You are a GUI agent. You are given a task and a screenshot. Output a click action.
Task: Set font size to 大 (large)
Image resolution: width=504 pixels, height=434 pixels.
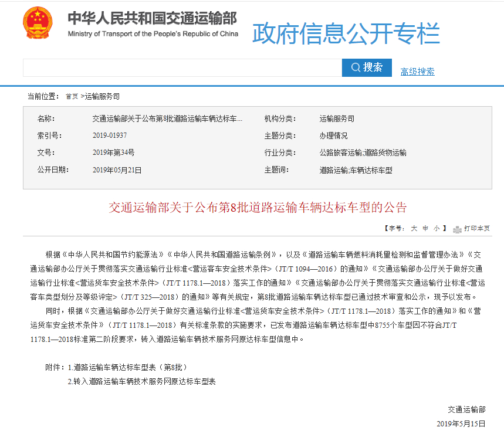pyautogui.click(x=414, y=229)
